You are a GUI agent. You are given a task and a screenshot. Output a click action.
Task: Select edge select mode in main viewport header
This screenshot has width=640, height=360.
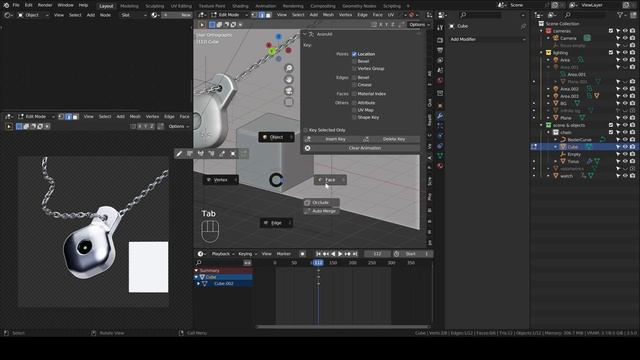pos(261,15)
